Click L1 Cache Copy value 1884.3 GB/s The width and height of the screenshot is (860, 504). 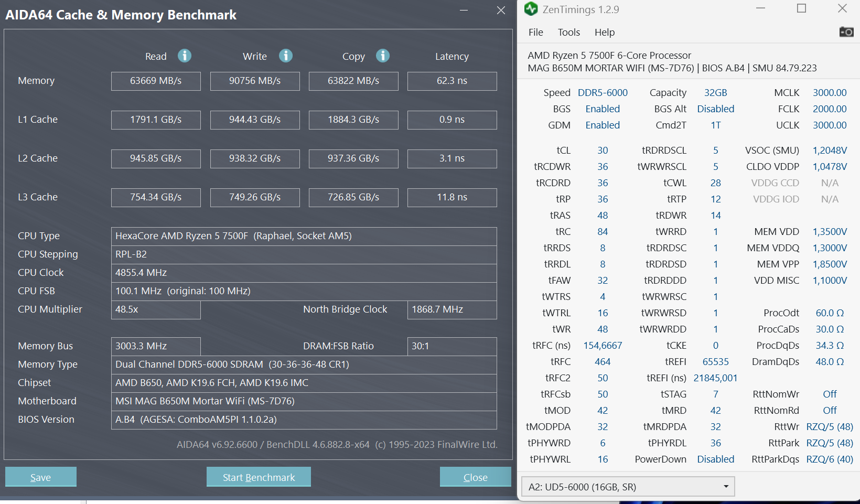(353, 120)
